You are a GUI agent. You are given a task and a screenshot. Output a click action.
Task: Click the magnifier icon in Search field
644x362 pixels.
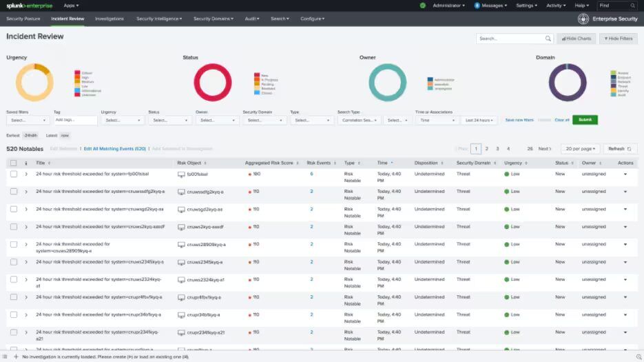tap(548, 39)
